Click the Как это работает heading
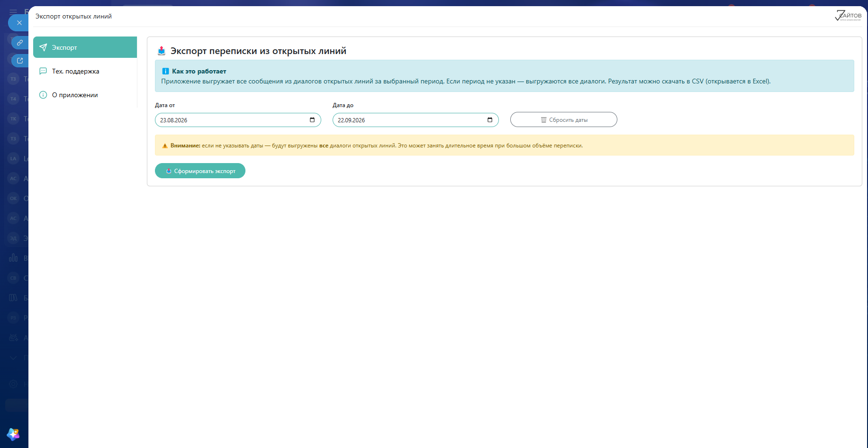This screenshot has width=868, height=448. (199, 71)
